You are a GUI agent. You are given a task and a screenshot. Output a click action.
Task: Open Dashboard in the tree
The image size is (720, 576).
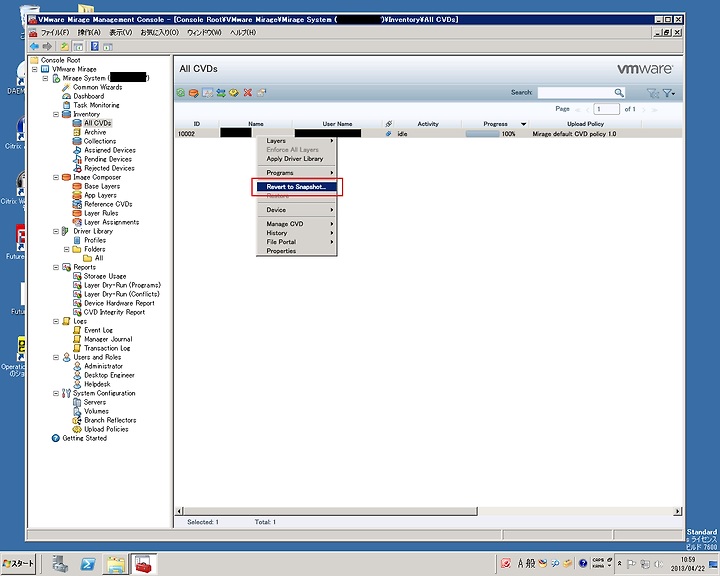click(89, 96)
